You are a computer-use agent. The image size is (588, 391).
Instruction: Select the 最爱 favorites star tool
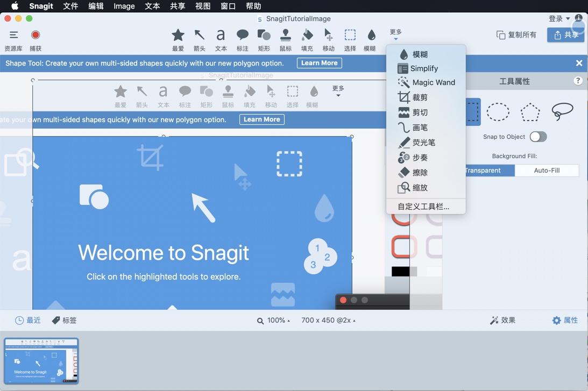178,40
